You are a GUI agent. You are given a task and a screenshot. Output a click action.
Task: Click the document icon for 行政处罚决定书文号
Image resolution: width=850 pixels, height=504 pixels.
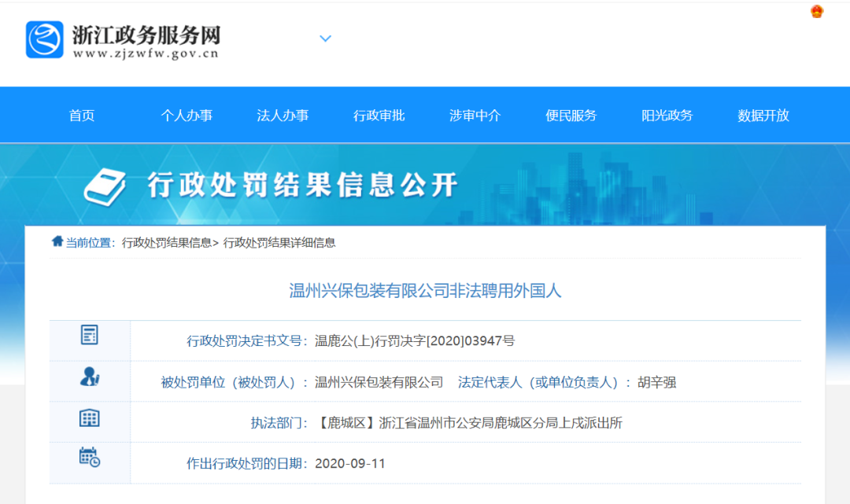tap(90, 335)
